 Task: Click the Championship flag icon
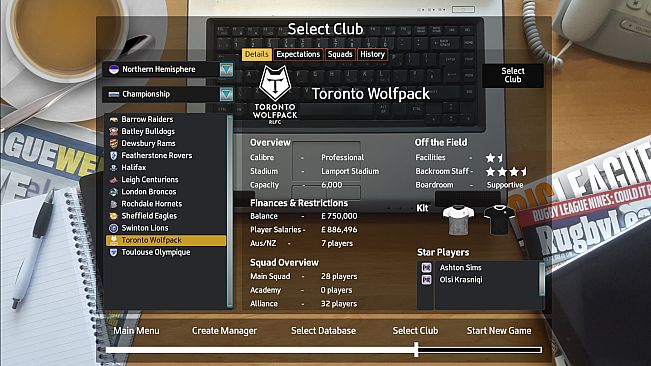point(113,94)
